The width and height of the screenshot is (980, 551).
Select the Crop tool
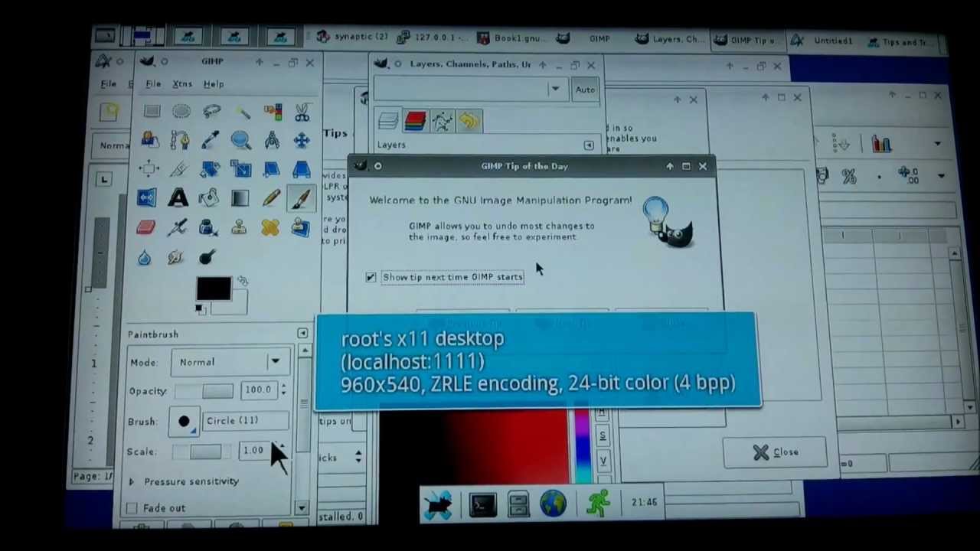pos(179,168)
